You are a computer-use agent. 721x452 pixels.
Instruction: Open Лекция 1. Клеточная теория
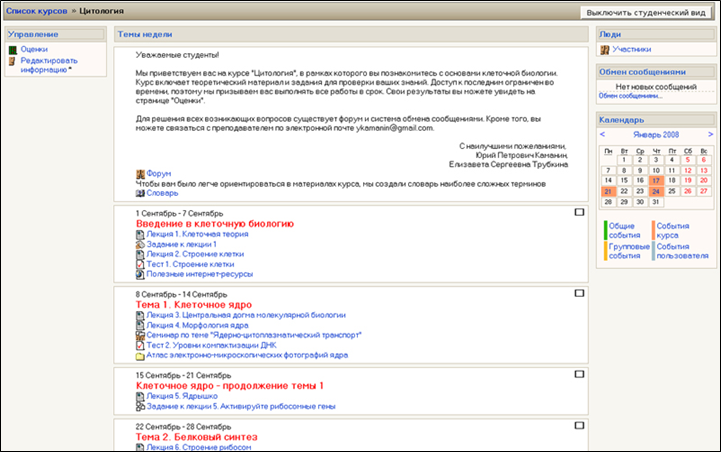tap(197, 234)
